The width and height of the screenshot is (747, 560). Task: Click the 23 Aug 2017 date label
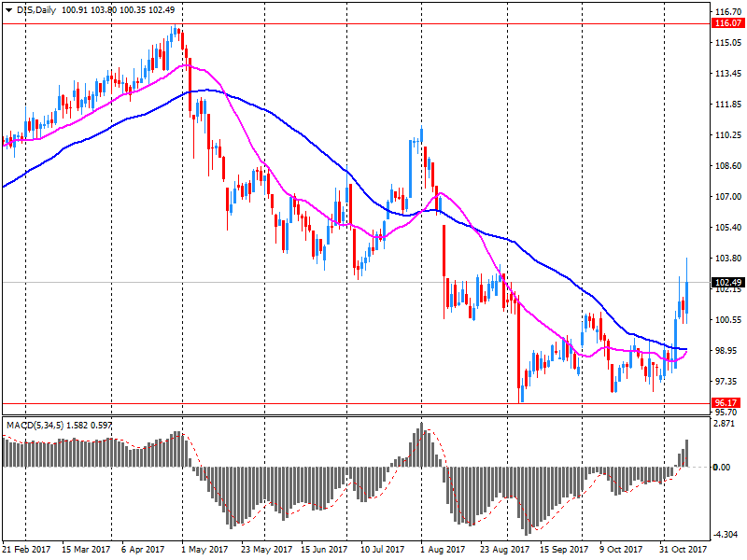(504, 550)
